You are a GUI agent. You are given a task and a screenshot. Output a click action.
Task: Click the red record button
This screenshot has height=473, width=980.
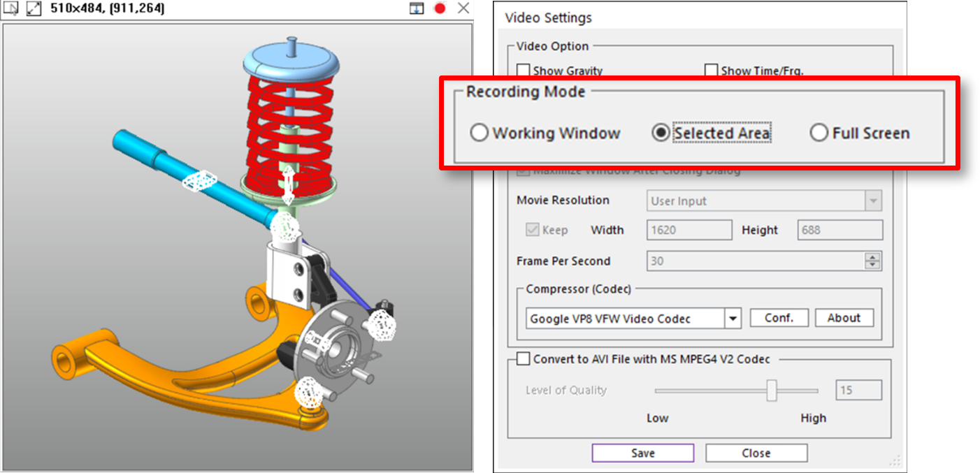440,8
